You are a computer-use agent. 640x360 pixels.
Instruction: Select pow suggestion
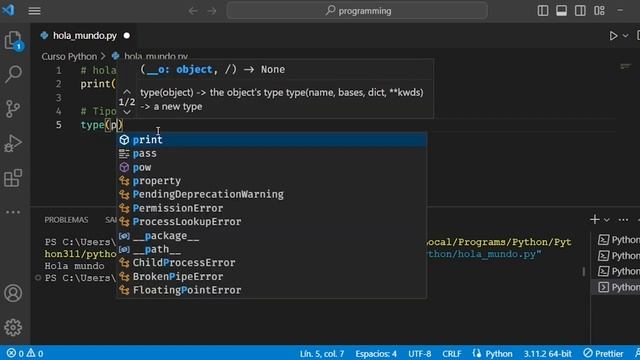click(x=272, y=167)
